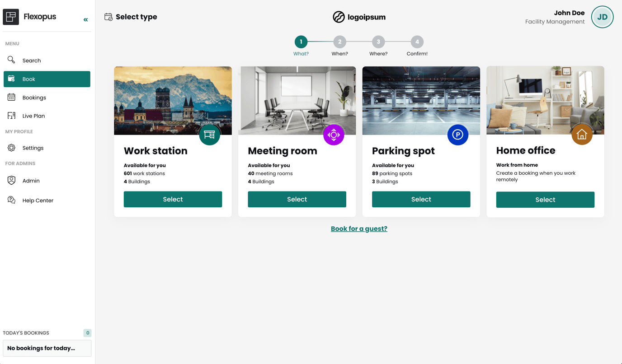Click the Meeting room photo thumbnail
This screenshot has width=622, height=364.
pos(297,99)
